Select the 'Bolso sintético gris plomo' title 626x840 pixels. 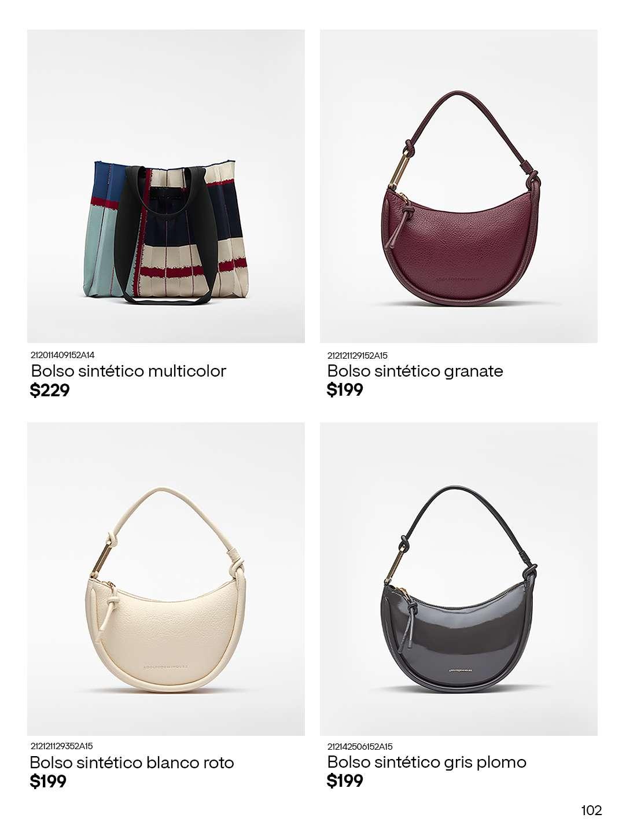pos(427,762)
